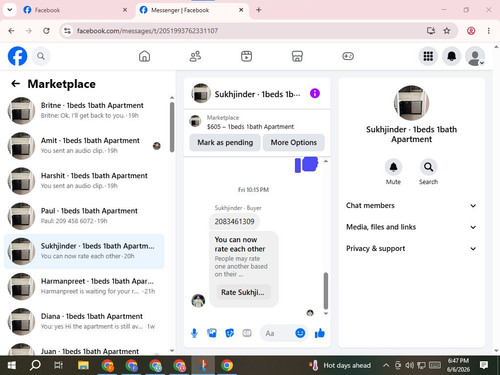Screen dimensions: 500x375
Task: Click the 2083461309 message bubble
Action: (x=234, y=221)
